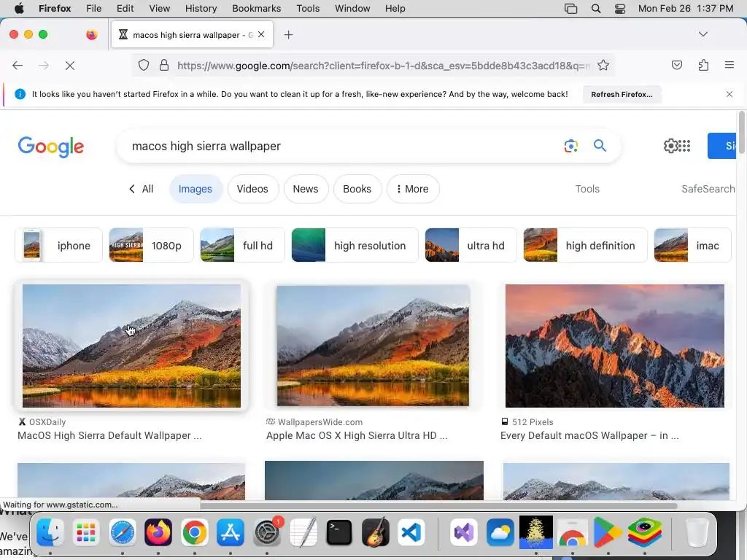Open Launchpad from the Dock

coord(86,532)
